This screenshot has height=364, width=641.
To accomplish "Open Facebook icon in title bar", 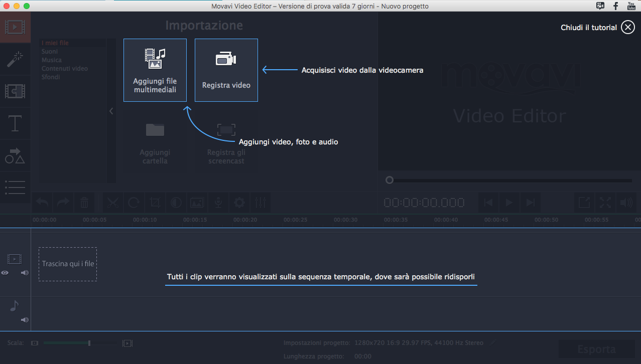I will (615, 6).
